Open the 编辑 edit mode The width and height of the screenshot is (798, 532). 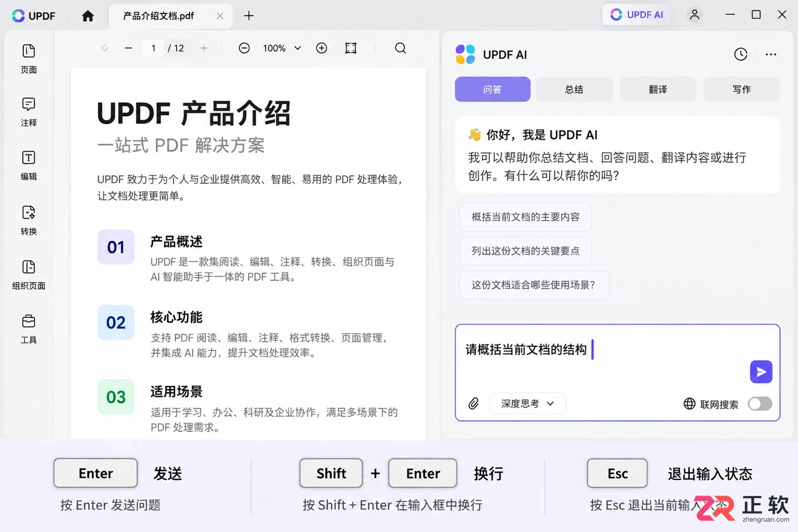click(x=29, y=166)
